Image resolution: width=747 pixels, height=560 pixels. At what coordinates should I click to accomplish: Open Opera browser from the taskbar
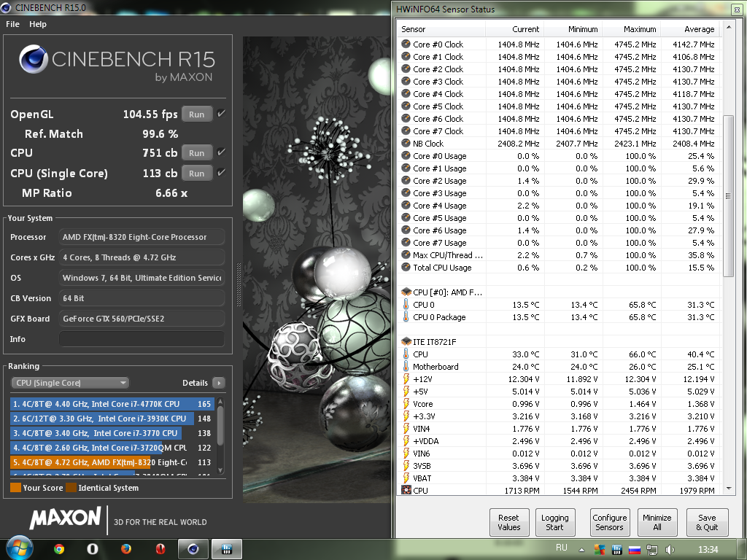tap(93, 549)
